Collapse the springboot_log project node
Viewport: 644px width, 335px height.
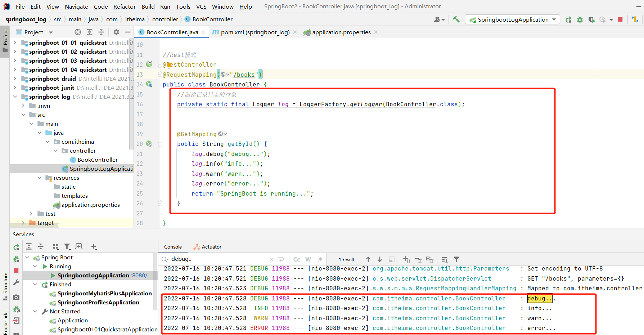(x=15, y=97)
